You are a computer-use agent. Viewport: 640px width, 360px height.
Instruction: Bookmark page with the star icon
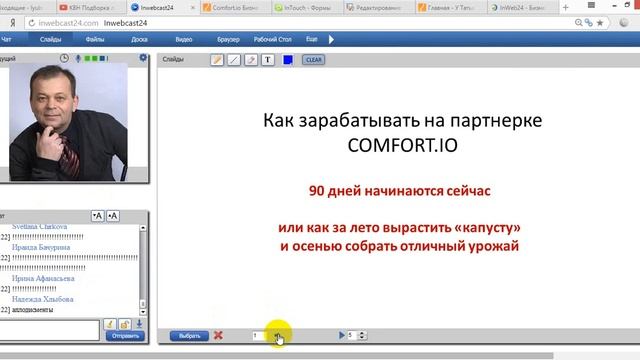pos(600,23)
